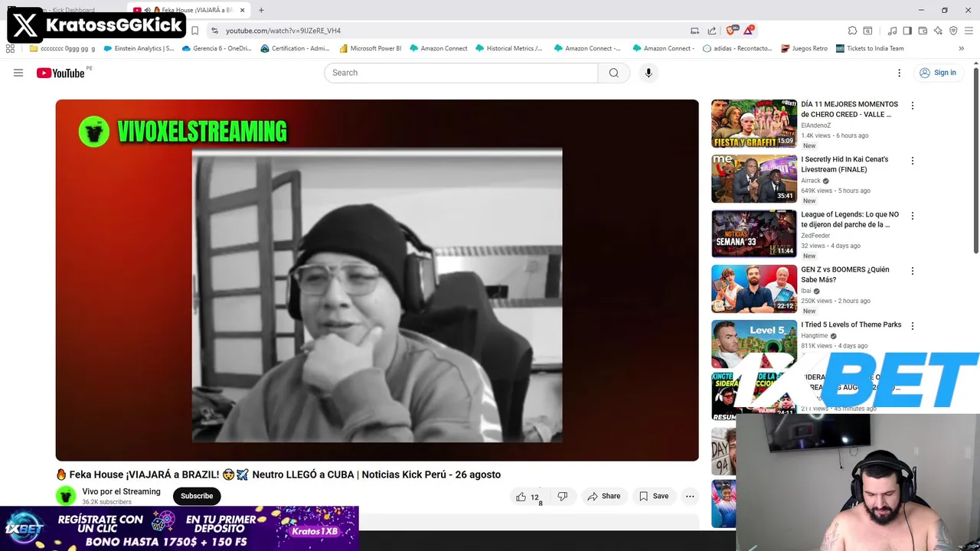Open options for Kai Cenat's Livestream video
Image resolution: width=980 pixels, height=551 pixels.
point(912,161)
